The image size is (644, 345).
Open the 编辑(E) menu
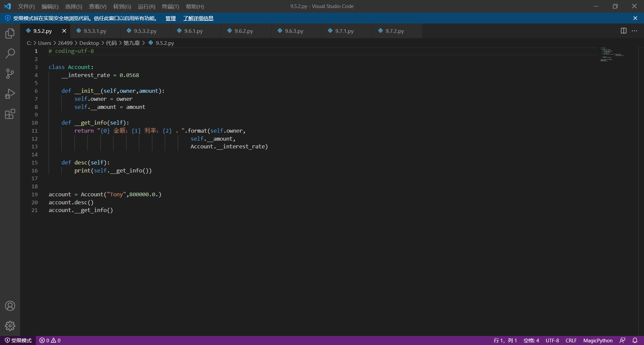[50, 6]
